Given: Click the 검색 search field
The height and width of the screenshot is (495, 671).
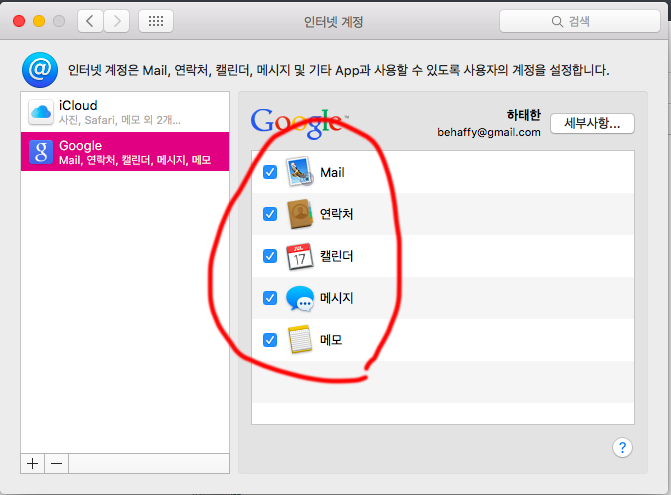Looking at the screenshot, I should [580, 21].
